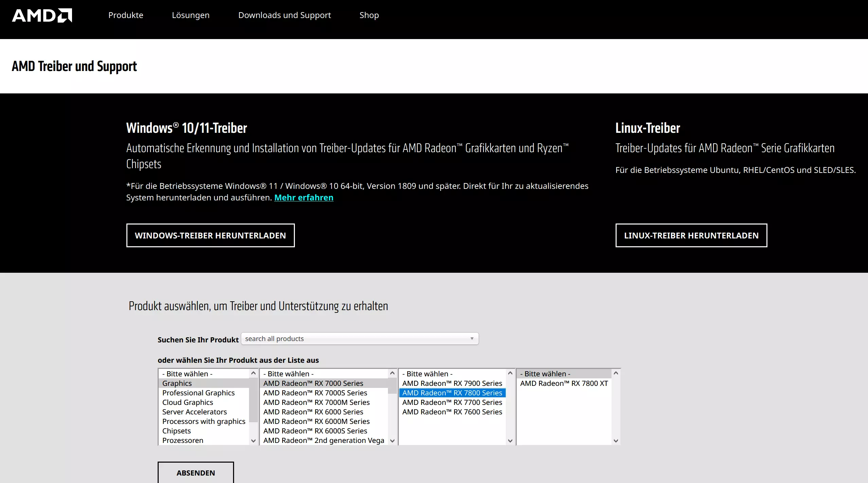Click category list scroll-up arrow
Viewport: 868px width, 483px height.
tap(253, 373)
